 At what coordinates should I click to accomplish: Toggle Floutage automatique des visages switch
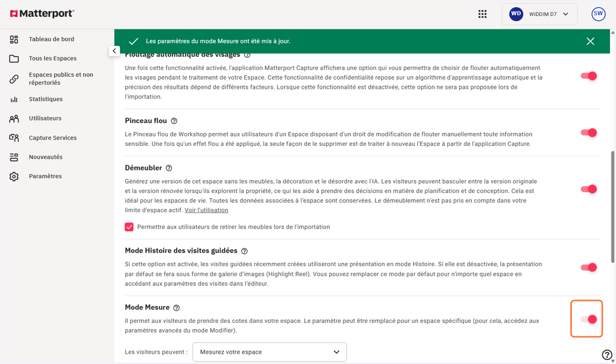coord(589,76)
